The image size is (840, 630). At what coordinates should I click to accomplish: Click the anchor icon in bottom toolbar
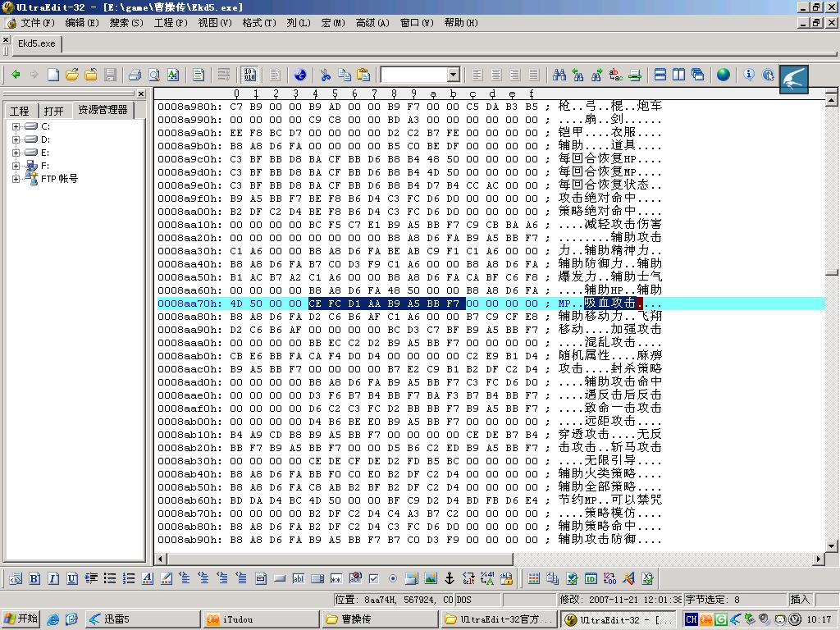click(x=449, y=578)
